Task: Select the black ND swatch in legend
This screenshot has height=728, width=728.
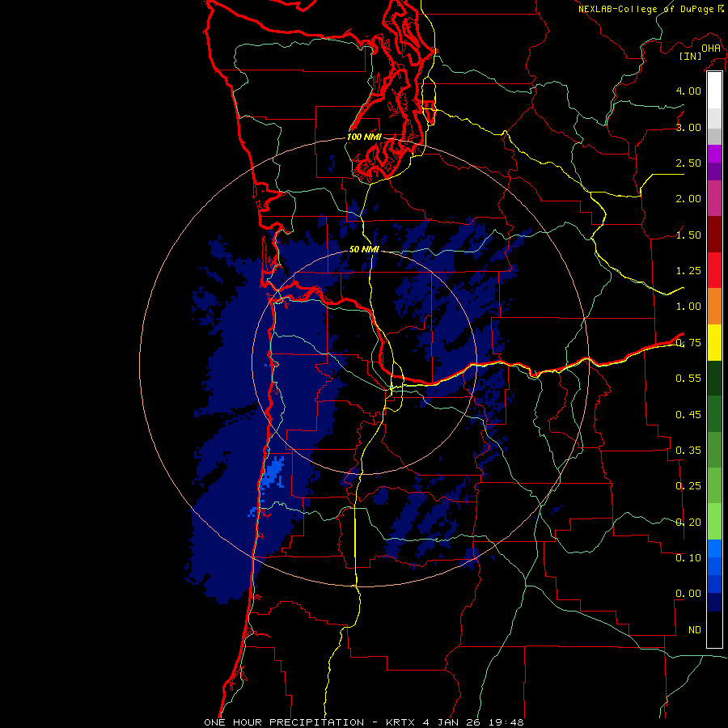Action: coord(714,629)
